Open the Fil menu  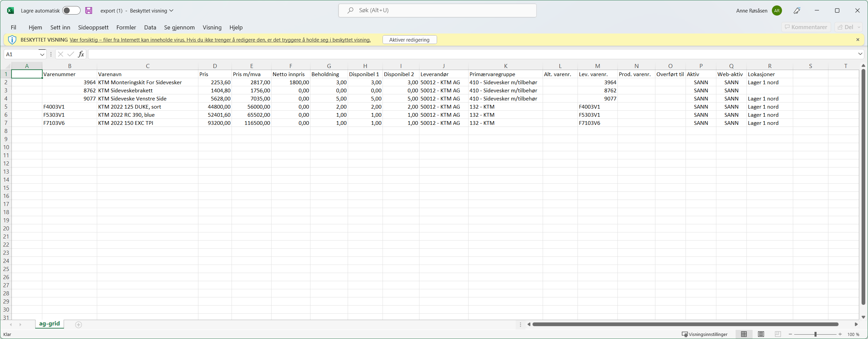(x=14, y=27)
